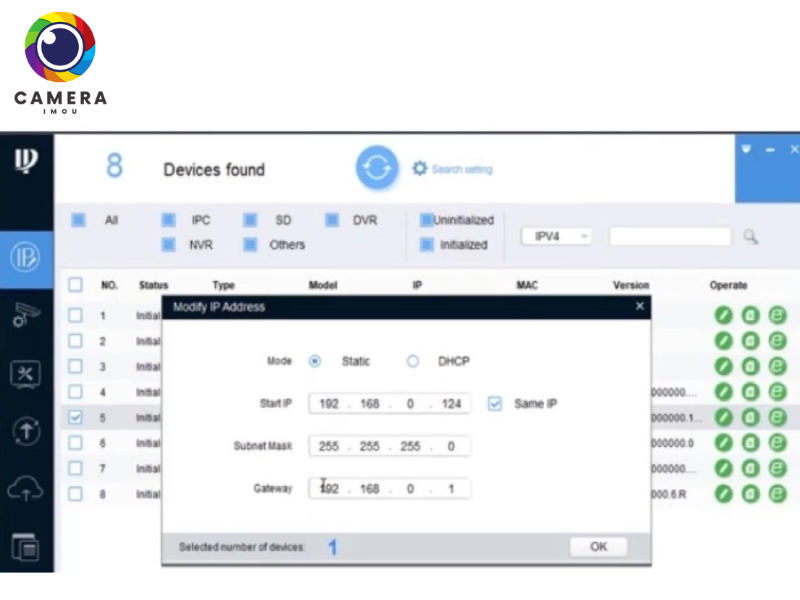Click the refresh devices search button

377,169
